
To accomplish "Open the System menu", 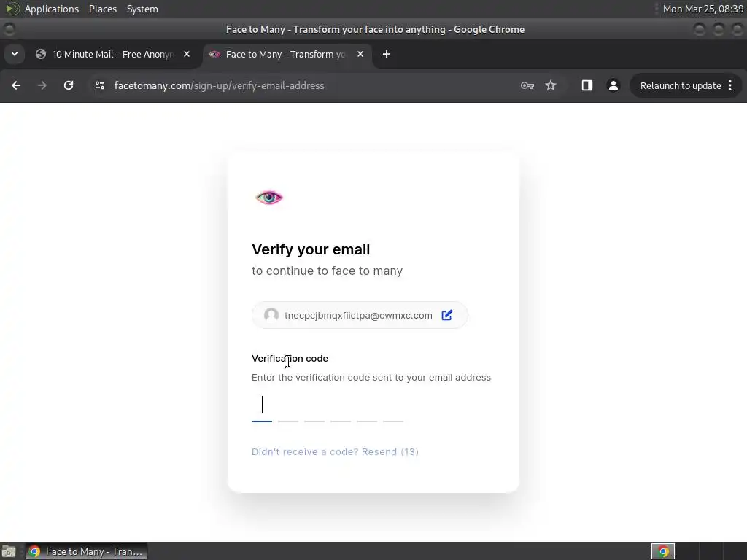I will (x=142, y=9).
